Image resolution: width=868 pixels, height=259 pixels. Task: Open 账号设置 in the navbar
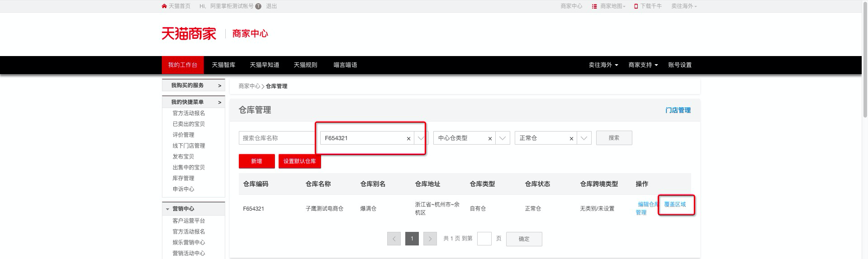[680, 65]
